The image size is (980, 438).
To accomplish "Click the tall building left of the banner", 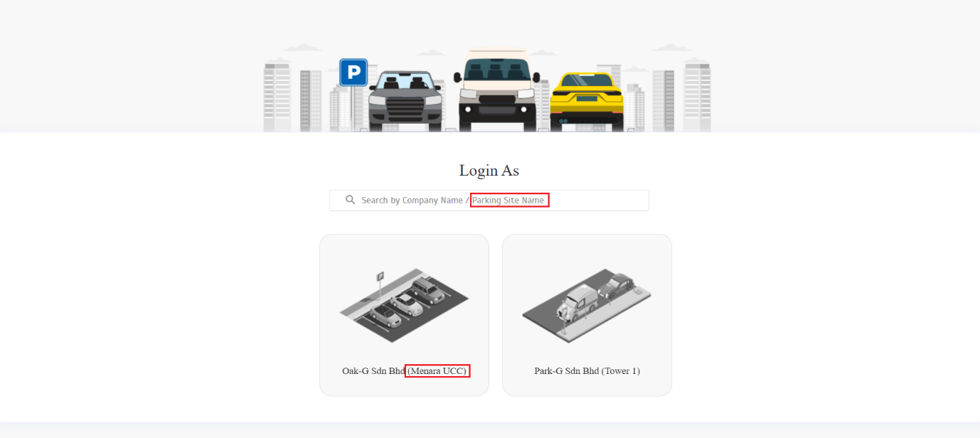I will (277, 97).
